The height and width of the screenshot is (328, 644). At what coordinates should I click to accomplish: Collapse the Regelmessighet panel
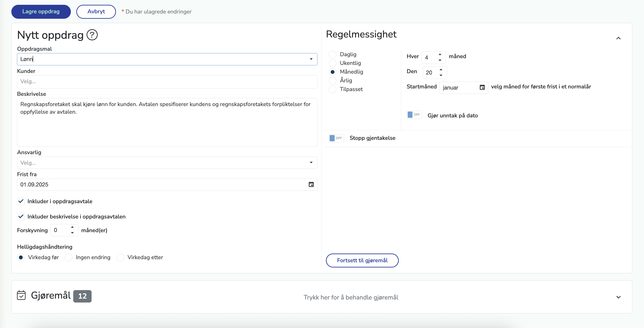[x=618, y=38]
